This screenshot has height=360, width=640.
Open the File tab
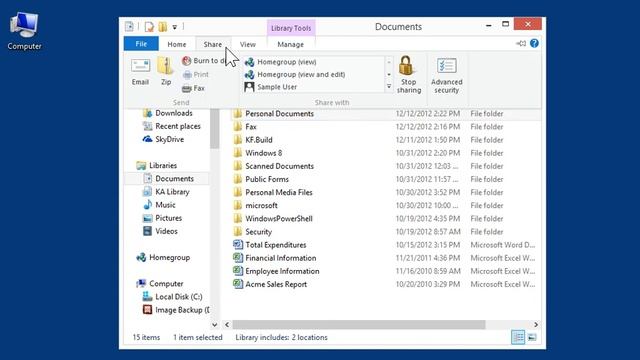click(x=141, y=44)
